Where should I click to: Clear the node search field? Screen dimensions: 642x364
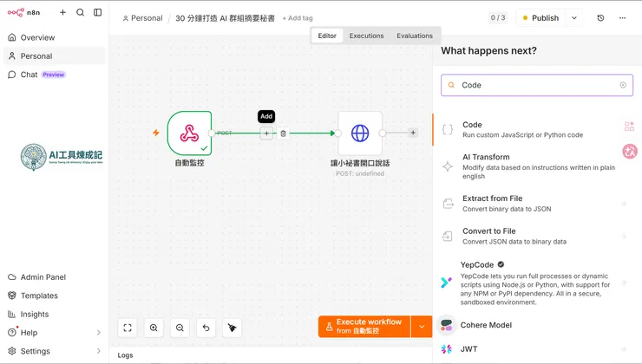pyautogui.click(x=623, y=85)
